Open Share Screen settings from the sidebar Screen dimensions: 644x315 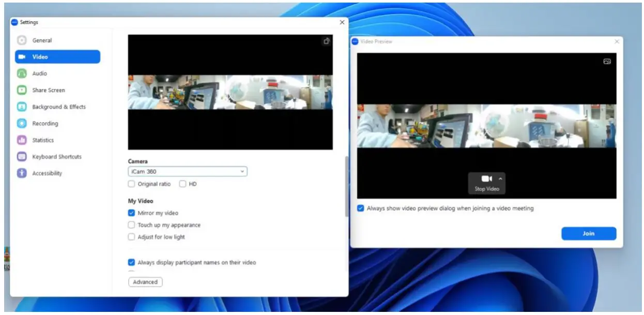[x=23, y=90]
